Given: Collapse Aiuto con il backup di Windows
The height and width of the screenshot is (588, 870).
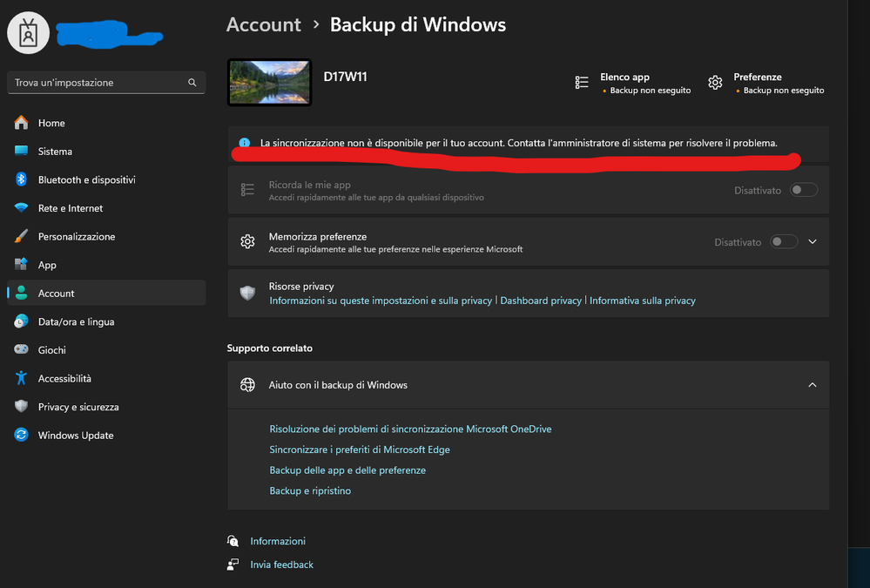Looking at the screenshot, I should point(813,385).
